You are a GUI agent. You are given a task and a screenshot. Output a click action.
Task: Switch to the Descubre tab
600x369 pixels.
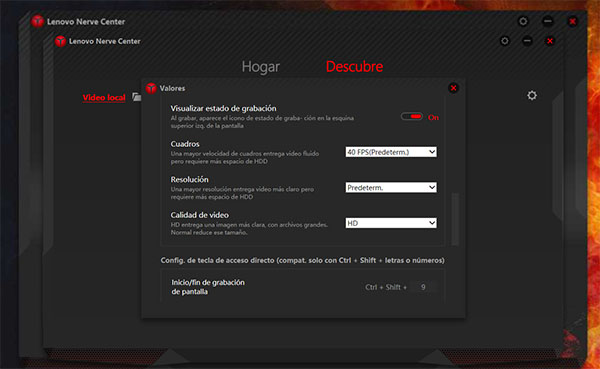click(x=354, y=67)
